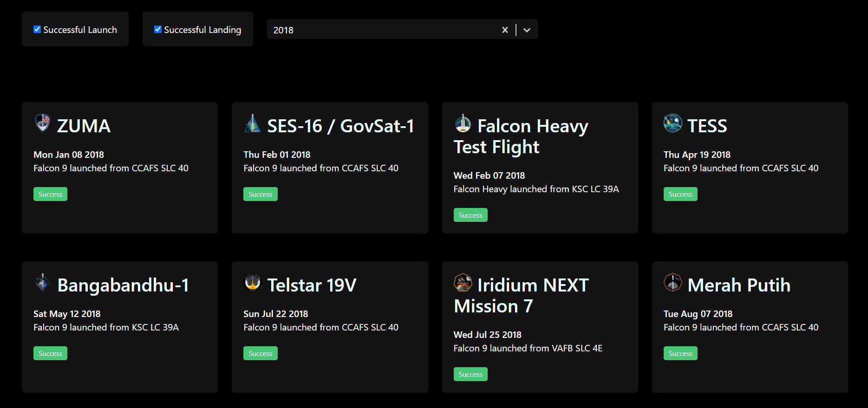
Task: Click the Iridium NEXT Mission 7 patch
Action: (x=463, y=282)
